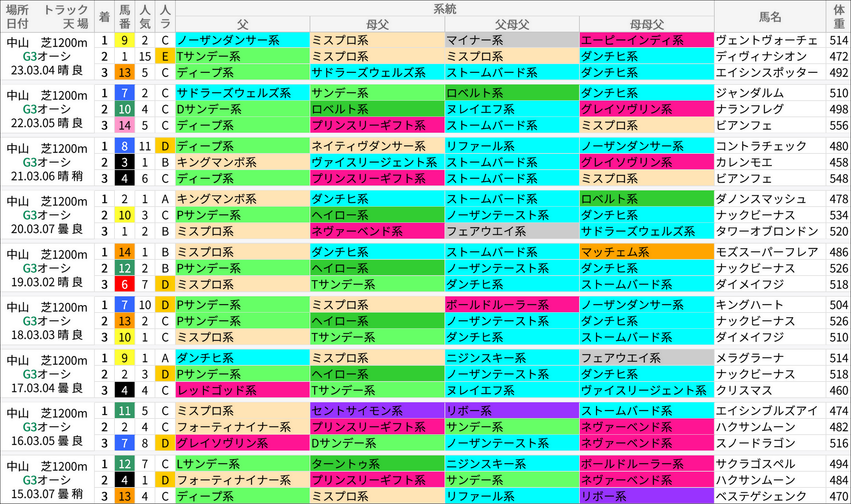The image size is (851, 504).
Task: Click the ネイティヴダンサー系 cell
Action: (377, 146)
